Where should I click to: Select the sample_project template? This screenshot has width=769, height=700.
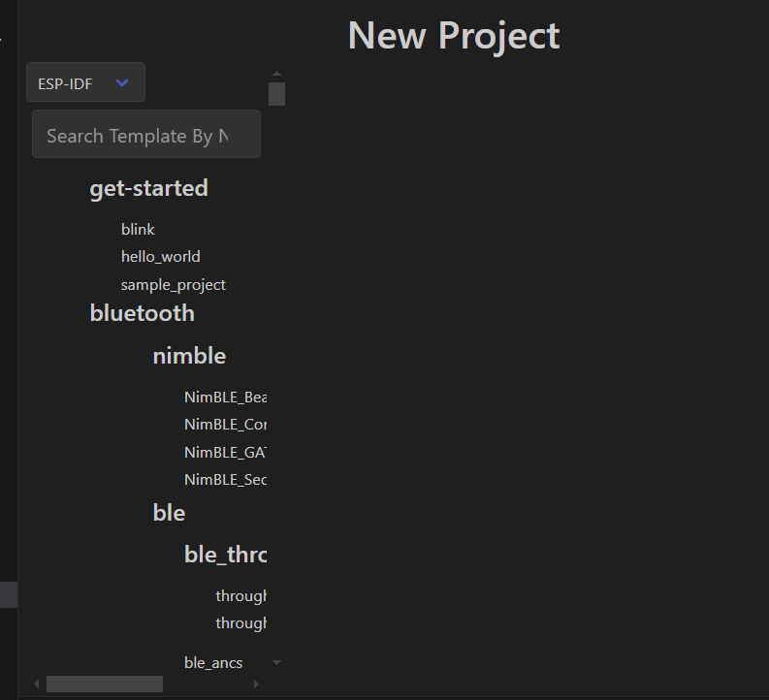pyautogui.click(x=174, y=285)
